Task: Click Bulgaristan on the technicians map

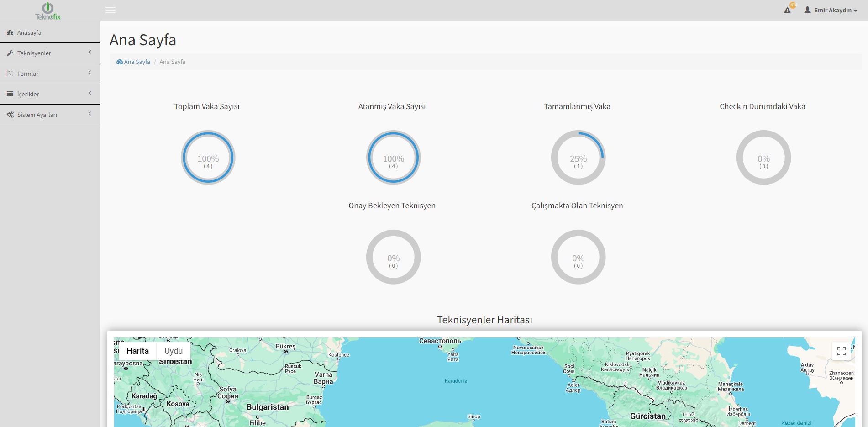Action: [x=268, y=407]
